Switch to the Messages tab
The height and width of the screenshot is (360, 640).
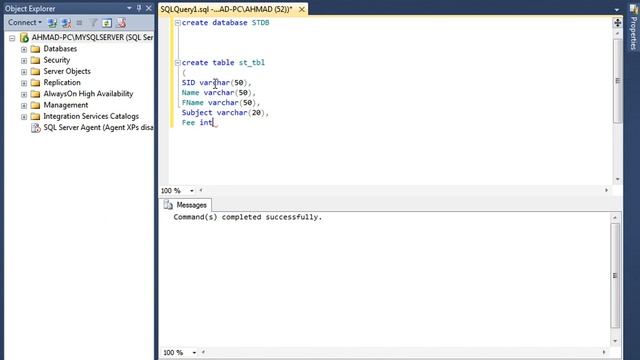pyautogui.click(x=185, y=205)
